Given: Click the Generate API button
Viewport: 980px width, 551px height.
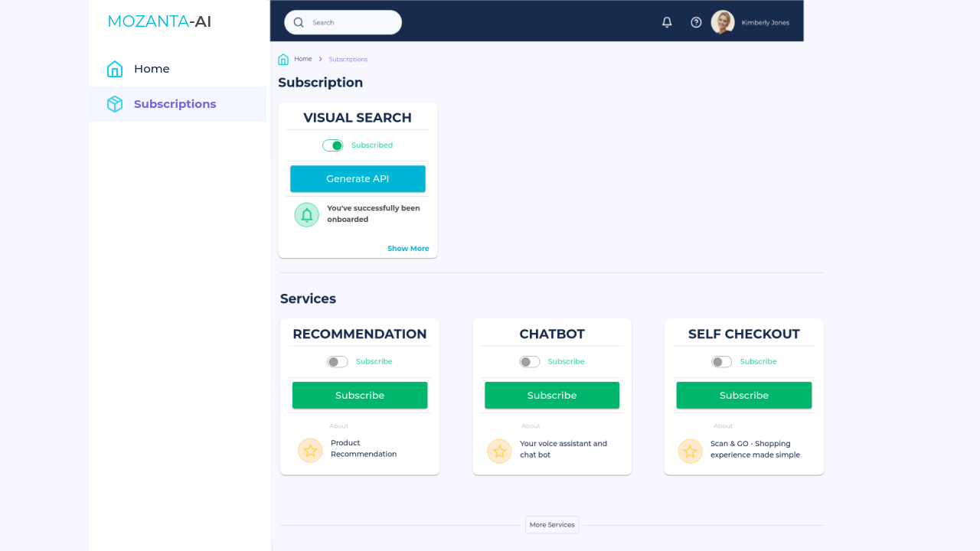Looking at the screenshot, I should coord(358,179).
